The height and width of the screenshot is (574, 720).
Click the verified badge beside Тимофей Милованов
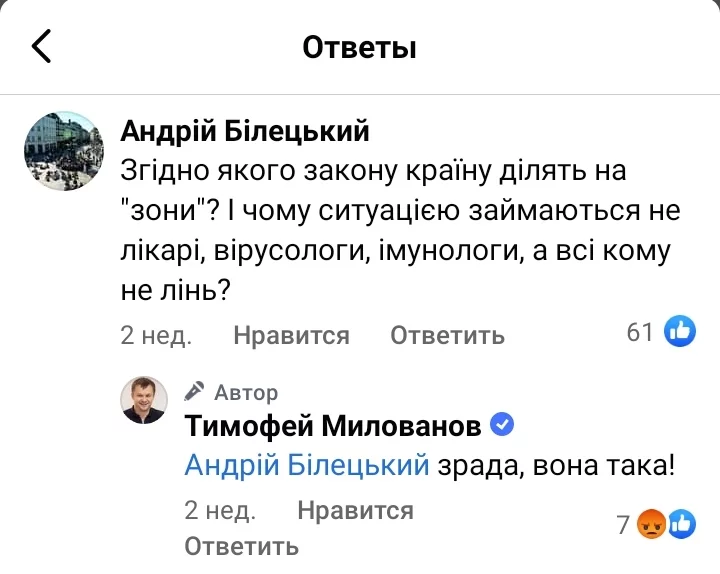tap(503, 426)
